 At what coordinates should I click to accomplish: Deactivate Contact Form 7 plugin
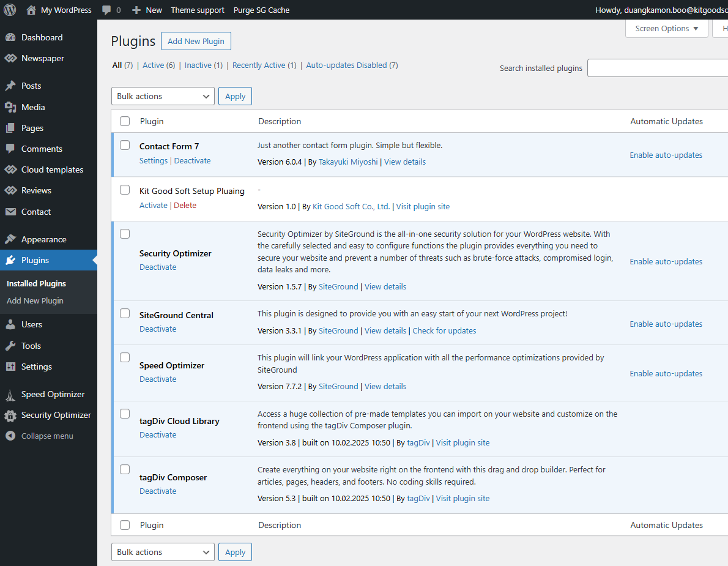192,161
